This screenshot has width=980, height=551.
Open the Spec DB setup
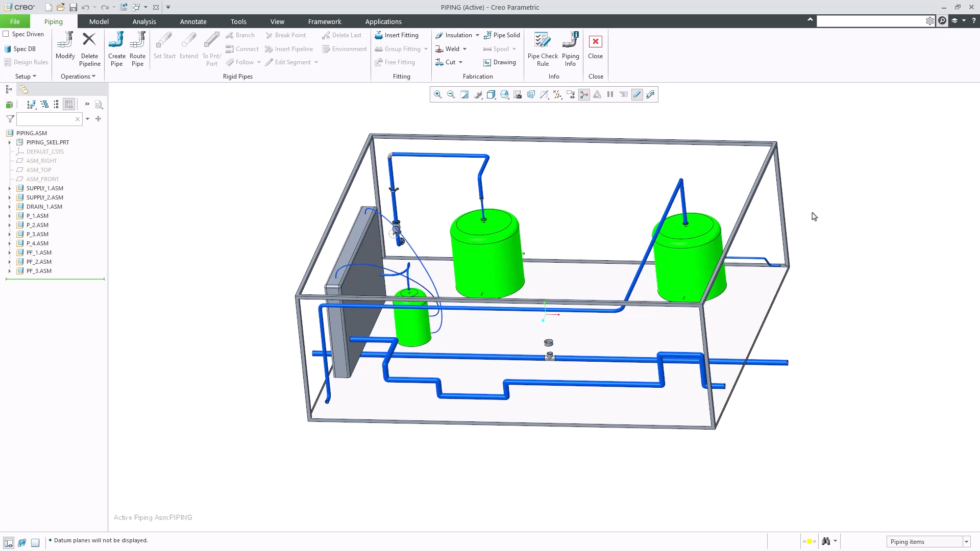coord(20,49)
